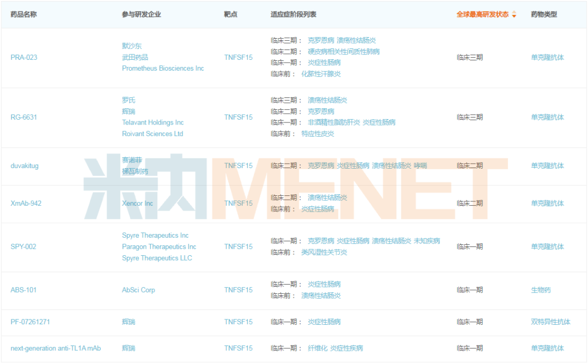Click 辉瑞 in the PF-07261271 row
The height and width of the screenshot is (364, 588).
(x=128, y=322)
